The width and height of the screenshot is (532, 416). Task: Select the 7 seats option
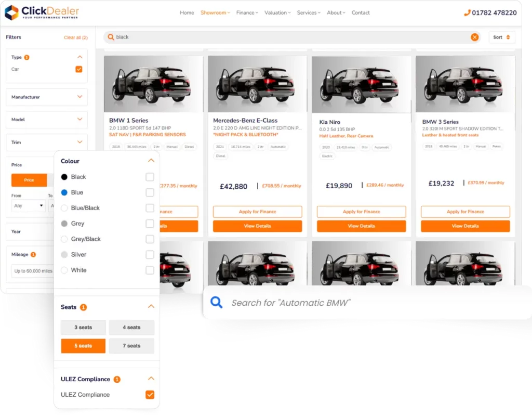pyautogui.click(x=131, y=346)
